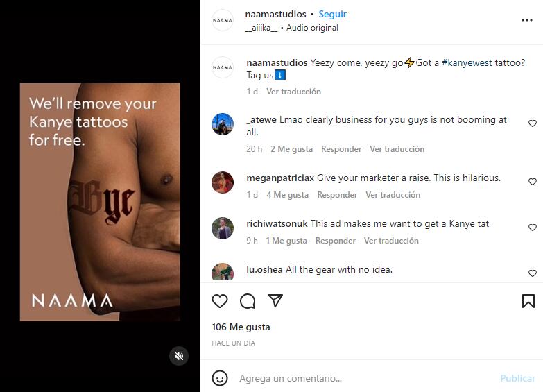Viewport: 543px width, 392px height.
Task: Save the post with bookmark icon
Action: pos(528,301)
